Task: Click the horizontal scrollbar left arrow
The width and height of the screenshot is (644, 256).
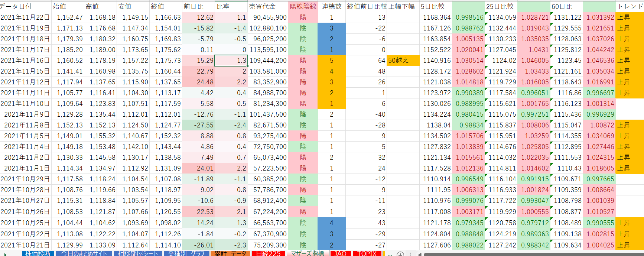Action: tap(420, 254)
